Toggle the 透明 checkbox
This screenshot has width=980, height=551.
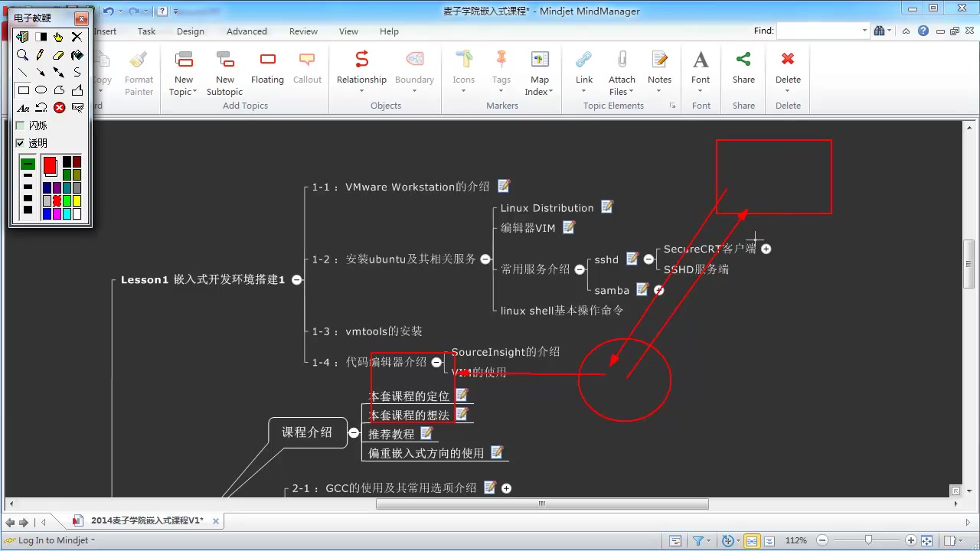point(20,143)
